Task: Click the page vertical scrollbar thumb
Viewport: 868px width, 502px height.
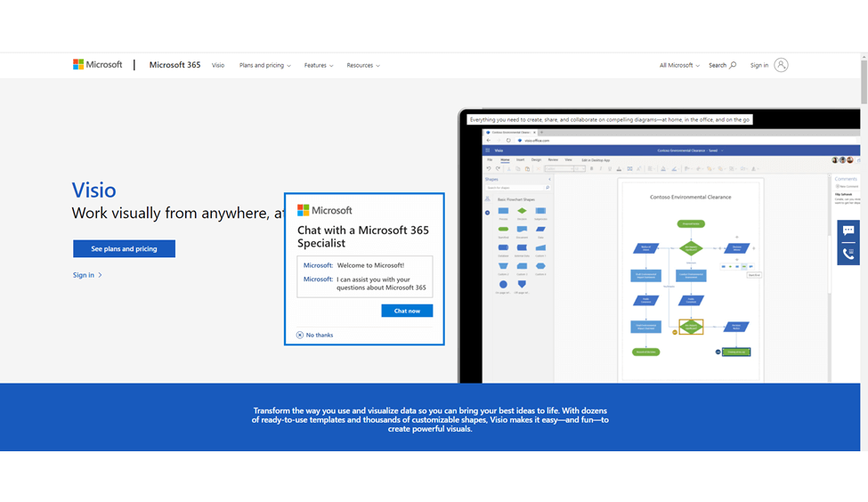Action: coord(864,81)
